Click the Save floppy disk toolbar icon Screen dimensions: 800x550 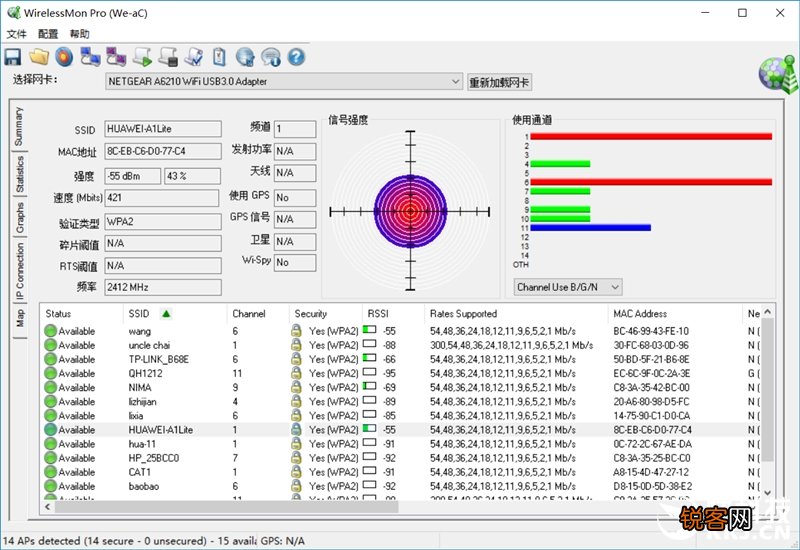[13, 57]
